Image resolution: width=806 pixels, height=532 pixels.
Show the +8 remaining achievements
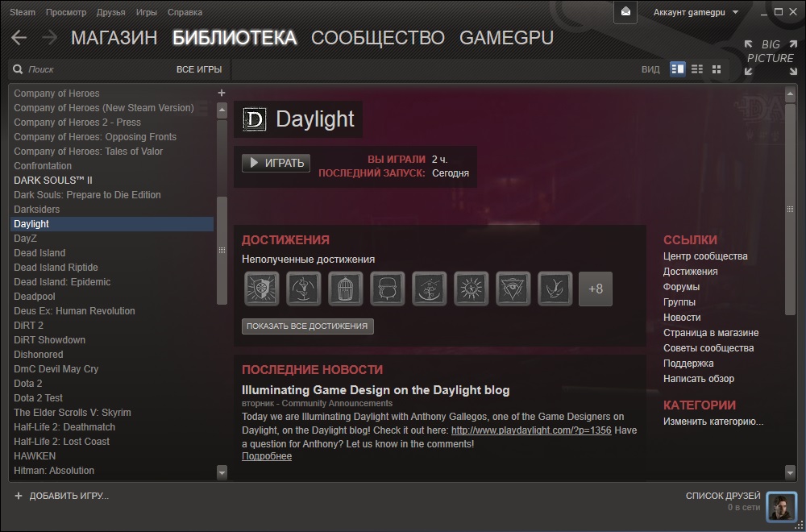pos(596,289)
